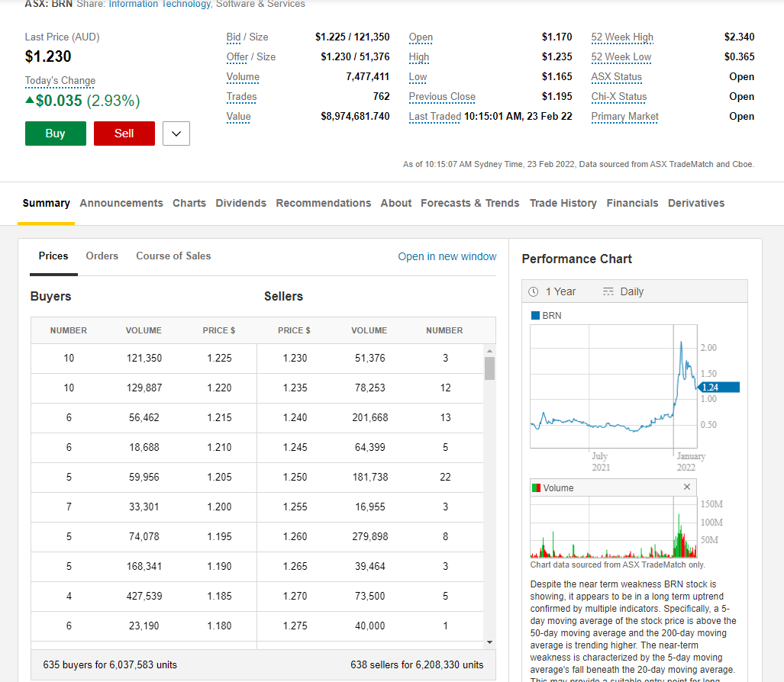Click the red-green Volume legend icon
784x682 pixels.
(x=536, y=488)
